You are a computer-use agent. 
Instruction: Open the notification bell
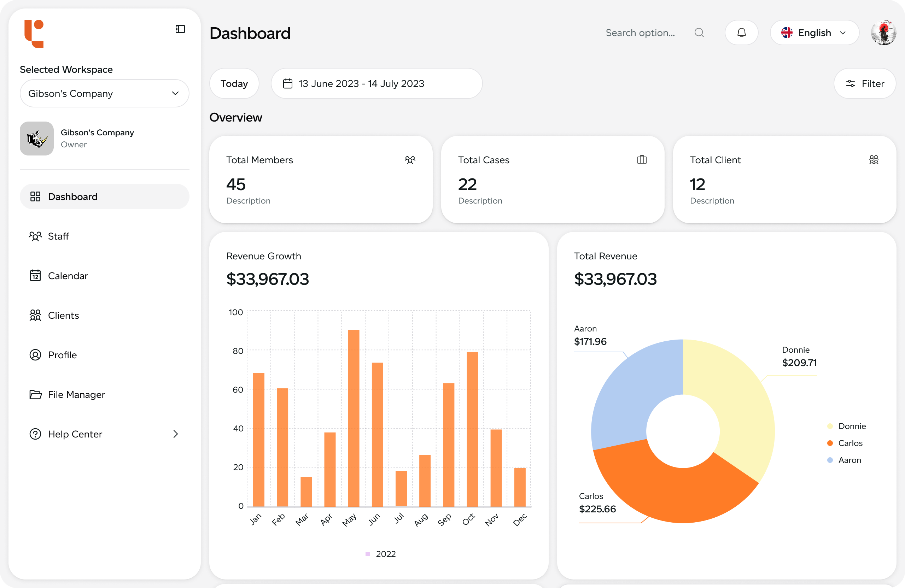(x=741, y=33)
